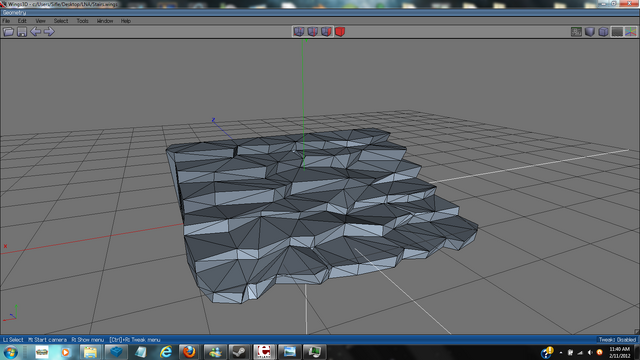640x360 pixels.
Task: Toggle axes display icon
Action: pyautogui.click(x=631, y=31)
